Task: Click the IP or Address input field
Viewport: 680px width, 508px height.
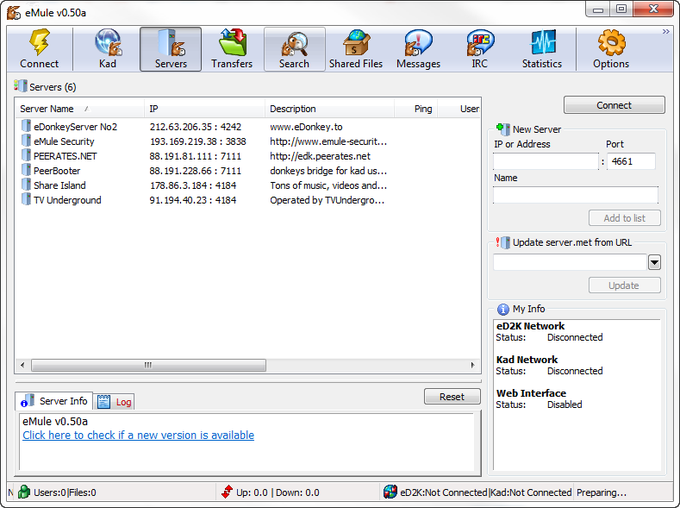Action: pyautogui.click(x=546, y=161)
